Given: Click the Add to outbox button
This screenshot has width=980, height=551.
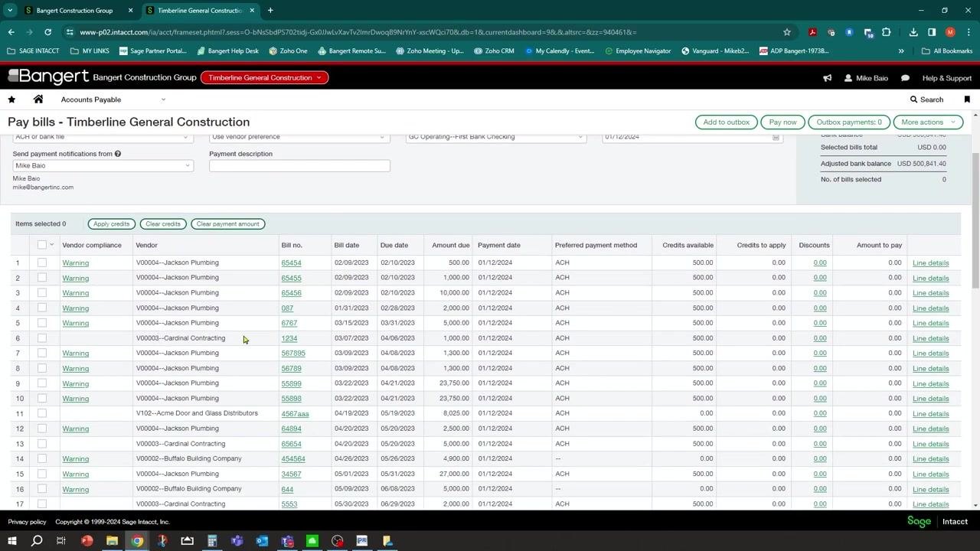Looking at the screenshot, I should [x=727, y=122].
